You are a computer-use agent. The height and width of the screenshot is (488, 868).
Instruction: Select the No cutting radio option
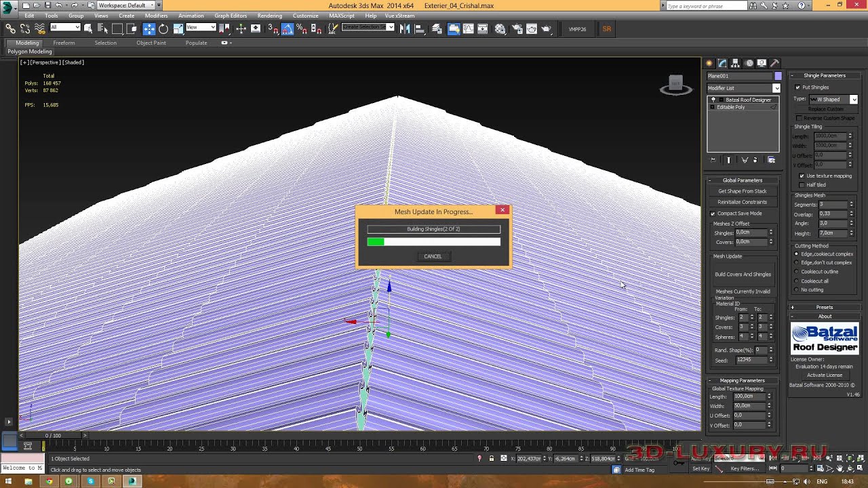tap(797, 290)
